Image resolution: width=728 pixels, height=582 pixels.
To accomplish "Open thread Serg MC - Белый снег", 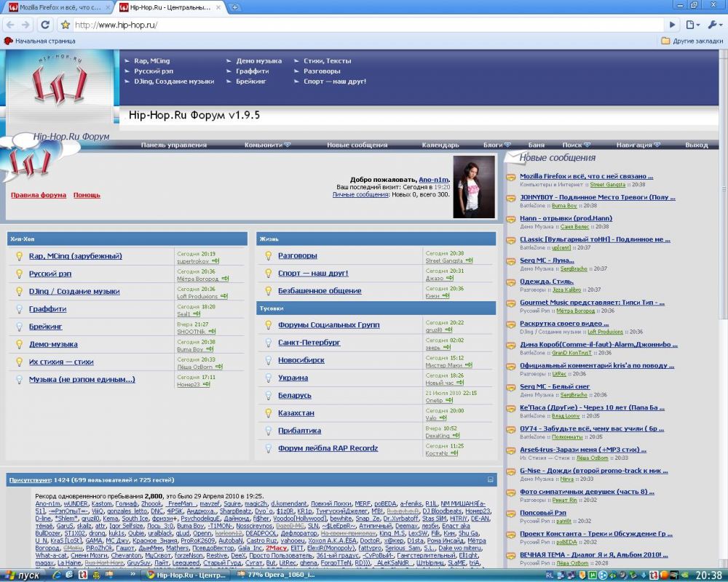I will (x=555, y=386).
